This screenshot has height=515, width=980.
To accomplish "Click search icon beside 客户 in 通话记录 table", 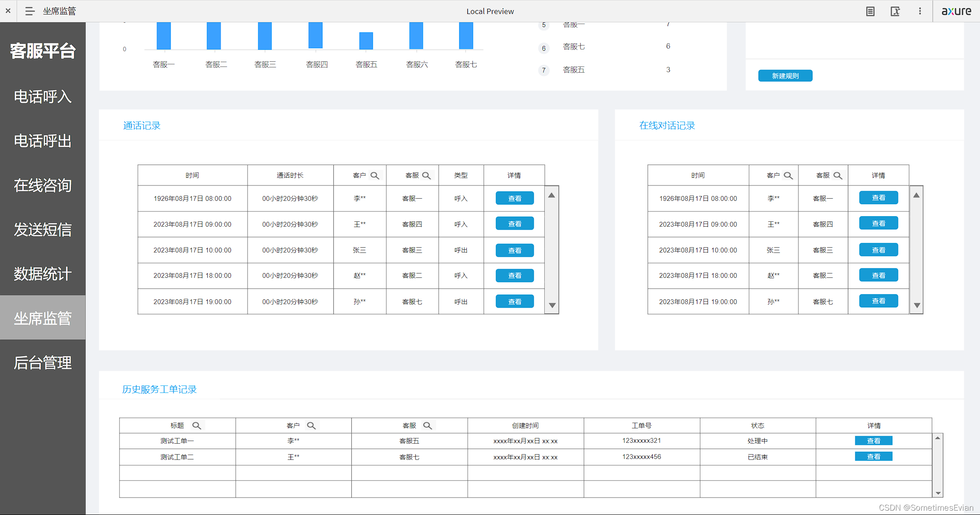I will 374,175.
